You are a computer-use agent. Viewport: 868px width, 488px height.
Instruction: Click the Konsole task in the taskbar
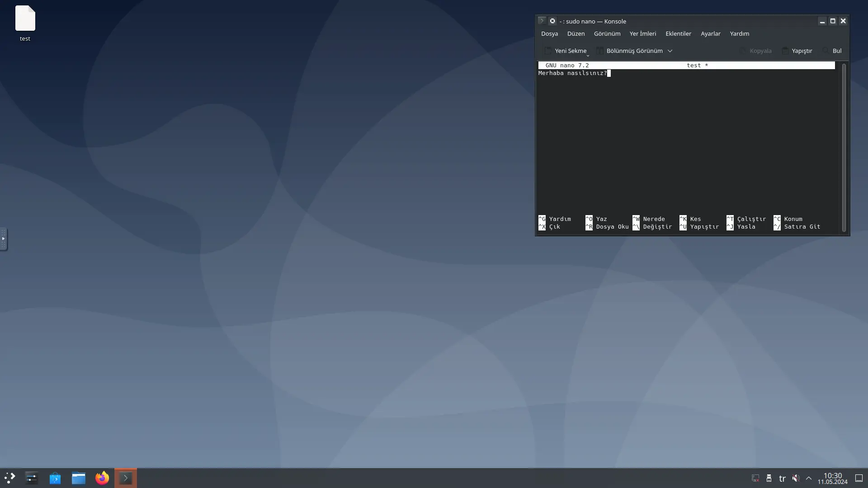coord(126,478)
